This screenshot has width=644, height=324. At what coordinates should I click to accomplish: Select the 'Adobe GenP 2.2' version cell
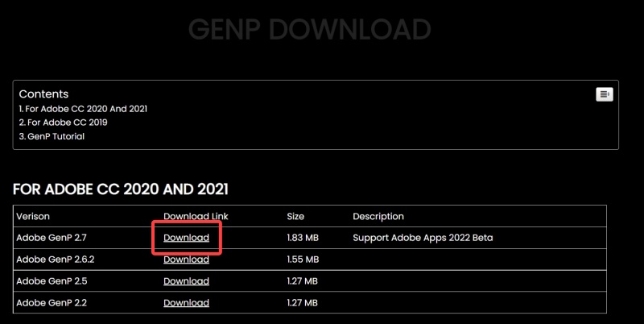click(52, 303)
